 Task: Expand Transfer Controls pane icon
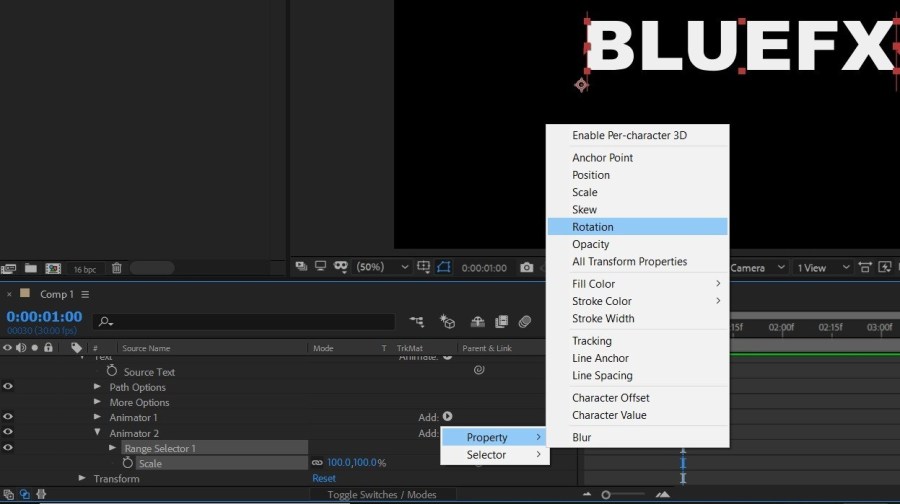pos(25,494)
